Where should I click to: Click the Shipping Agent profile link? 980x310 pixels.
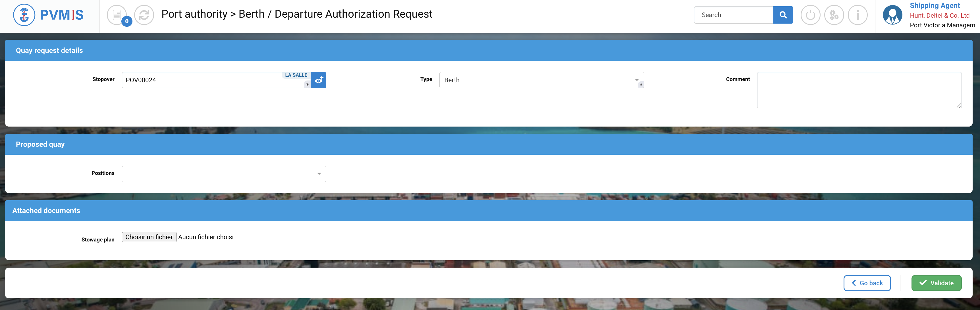pos(934,5)
